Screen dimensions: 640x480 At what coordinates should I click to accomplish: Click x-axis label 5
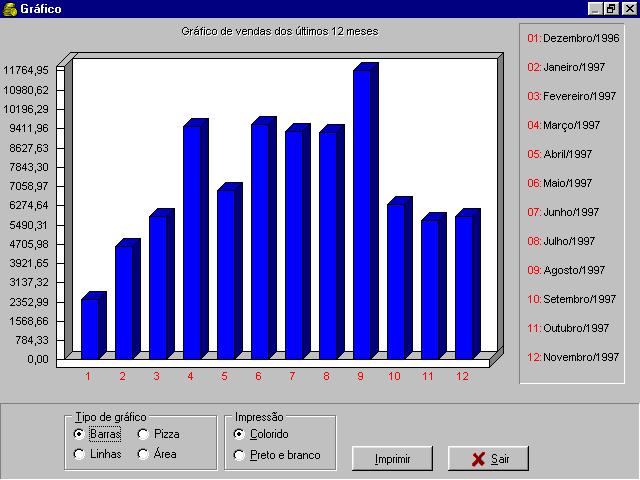(224, 376)
